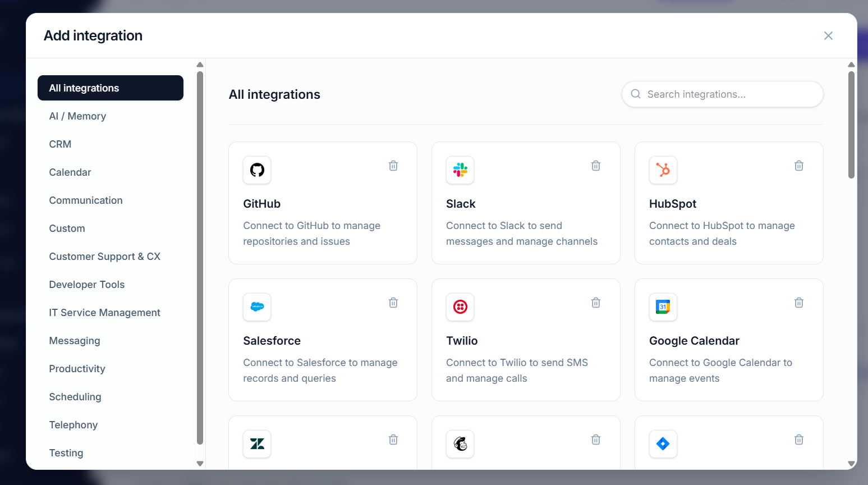Click the Slack logo icon
The height and width of the screenshot is (485, 868).
point(460,170)
